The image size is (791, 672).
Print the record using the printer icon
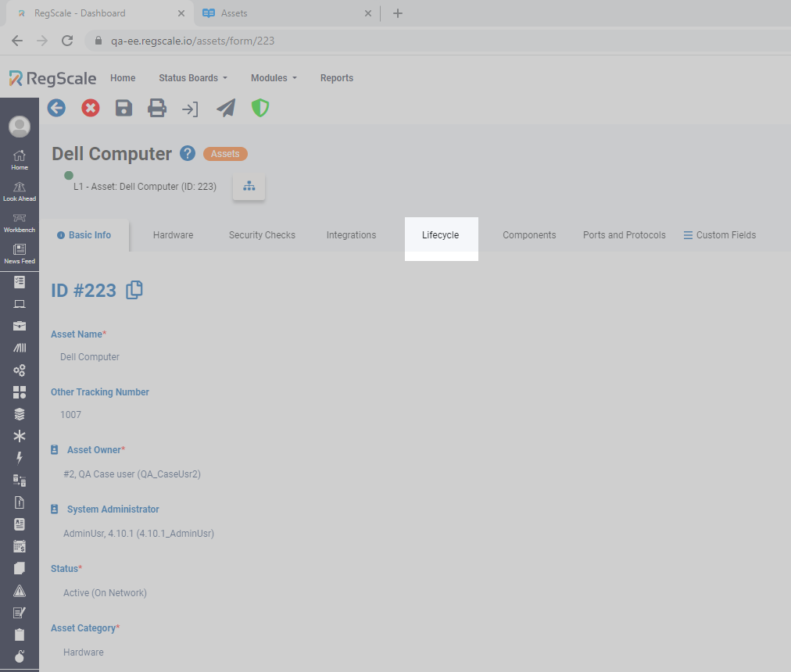point(157,108)
